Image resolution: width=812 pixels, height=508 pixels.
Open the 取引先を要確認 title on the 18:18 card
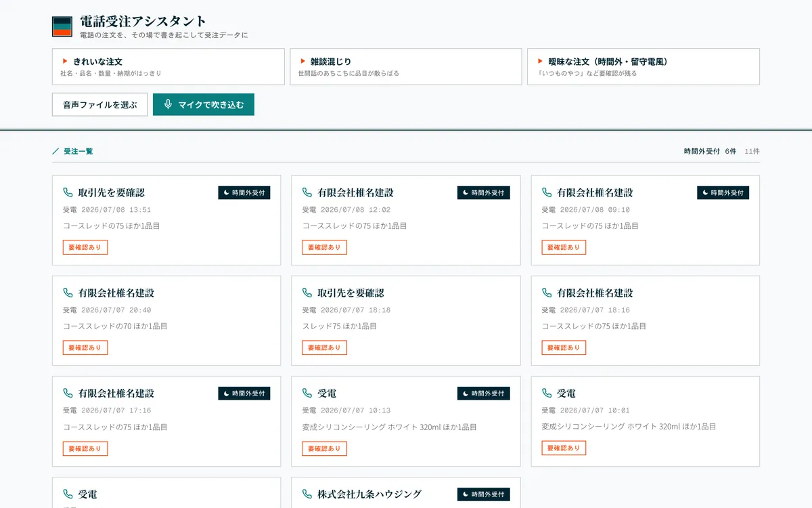[x=351, y=293]
